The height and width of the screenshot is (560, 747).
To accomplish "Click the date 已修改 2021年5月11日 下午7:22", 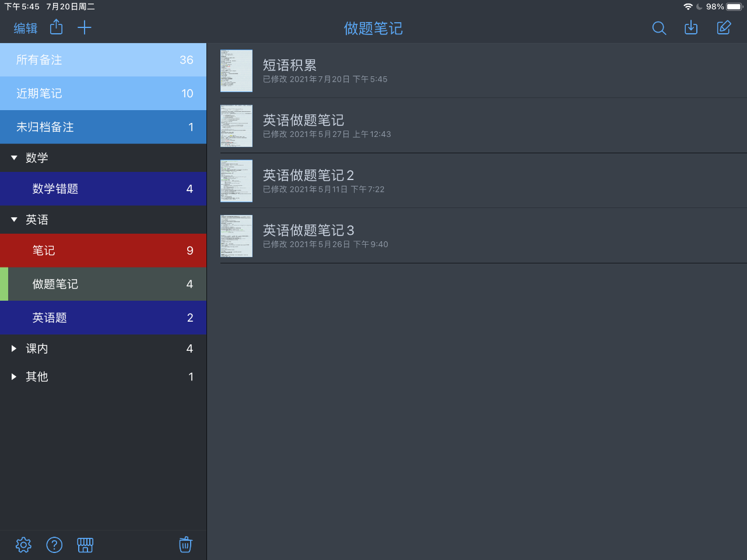I will 324,189.
